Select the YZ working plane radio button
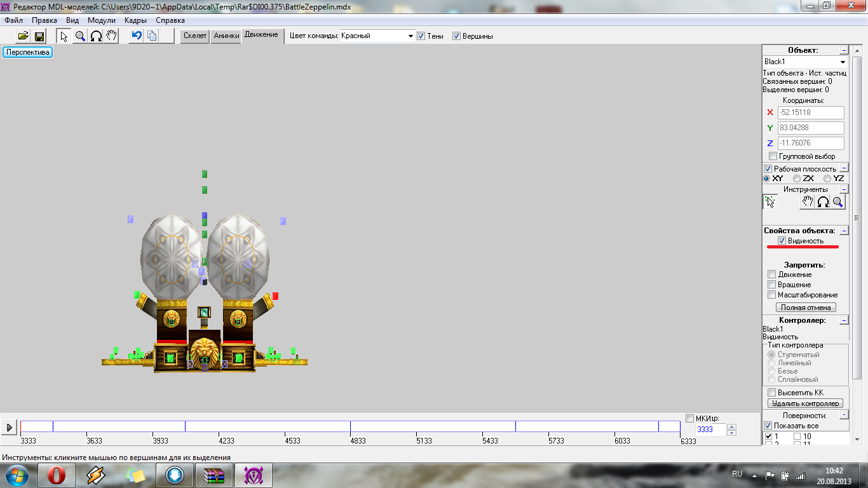The image size is (868, 488). 827,179
